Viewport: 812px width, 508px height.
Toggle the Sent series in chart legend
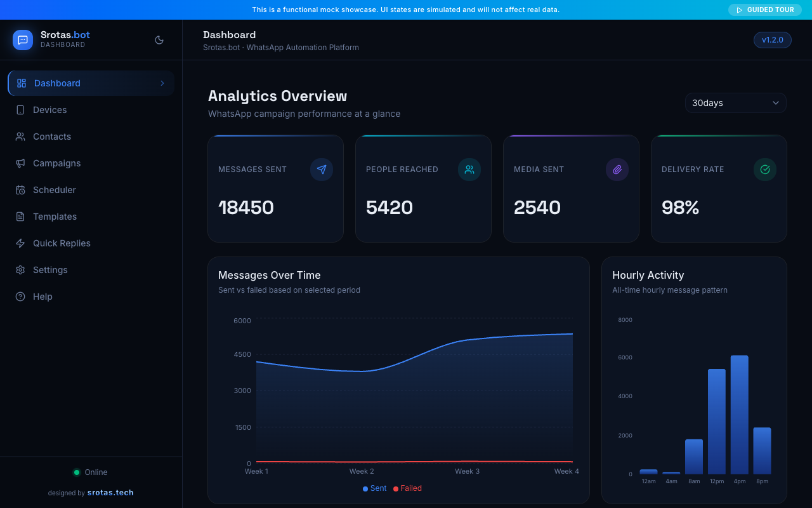click(374, 488)
